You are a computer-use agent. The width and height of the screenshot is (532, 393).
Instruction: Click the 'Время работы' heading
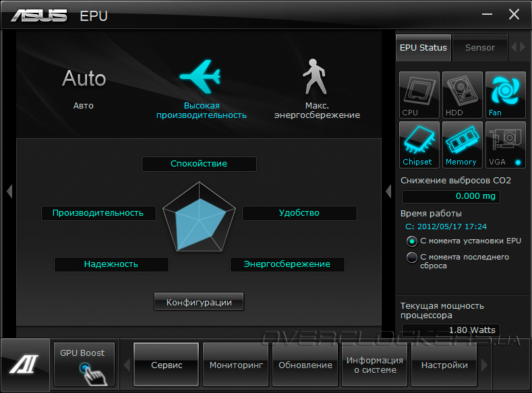(431, 214)
